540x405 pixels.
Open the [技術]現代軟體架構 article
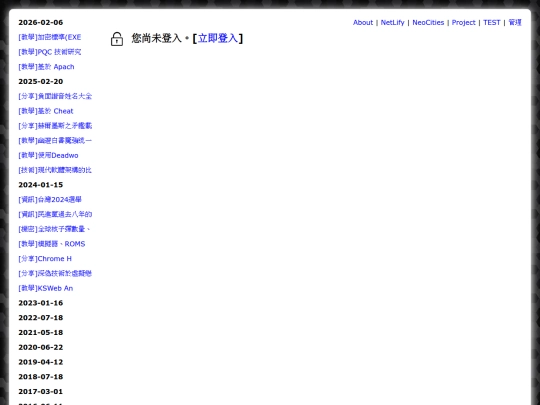55,170
